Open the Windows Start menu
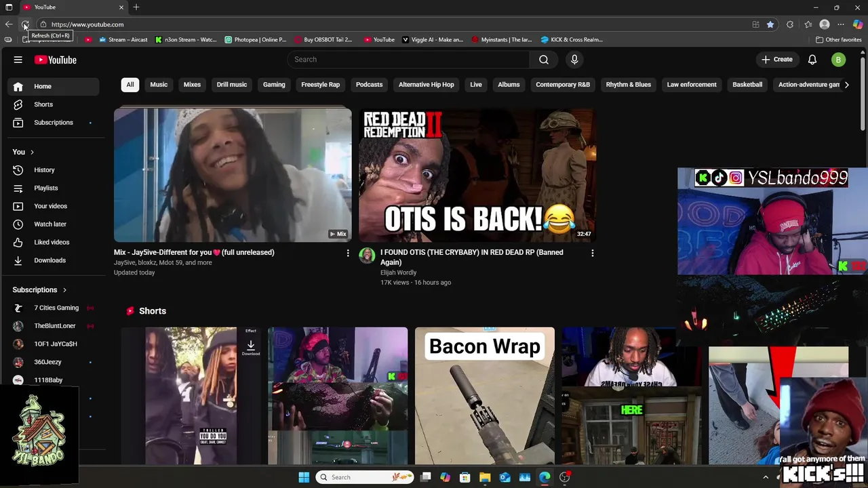868x488 pixels. pyautogui.click(x=304, y=477)
